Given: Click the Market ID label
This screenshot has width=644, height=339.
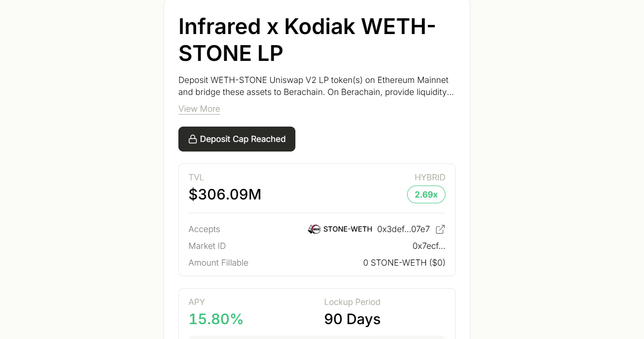Looking at the screenshot, I should (207, 246).
